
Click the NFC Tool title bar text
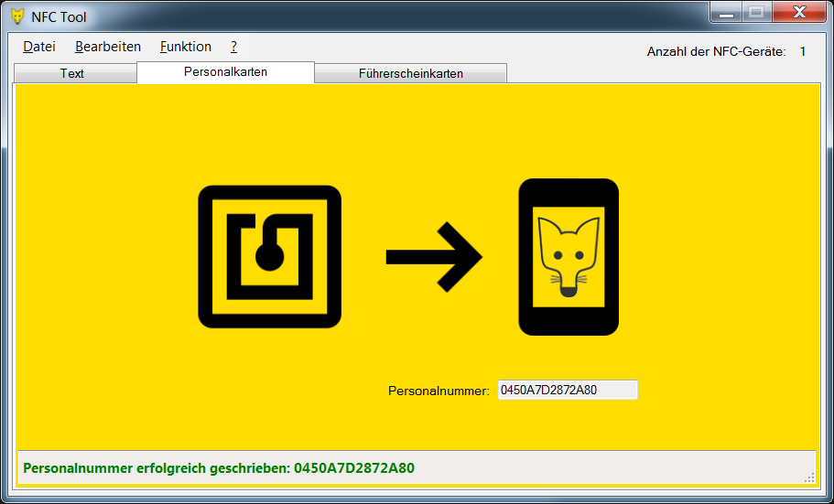pos(60,16)
